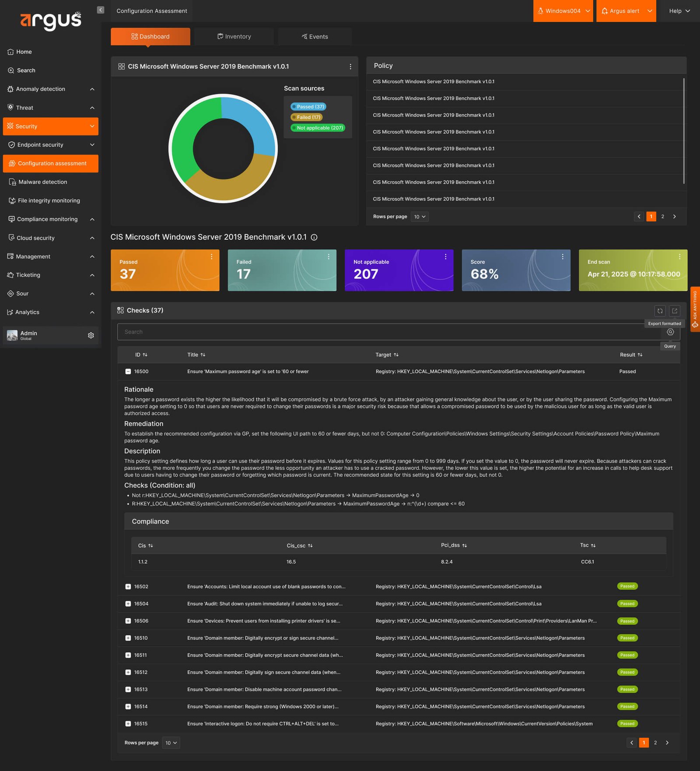
Task: Open the Ask Anything side tab
Action: [x=695, y=309]
